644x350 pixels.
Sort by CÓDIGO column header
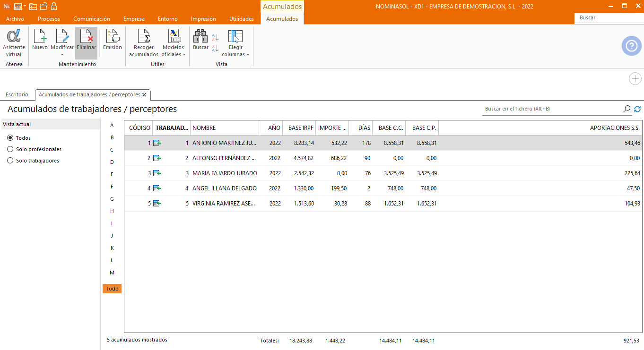coord(139,128)
